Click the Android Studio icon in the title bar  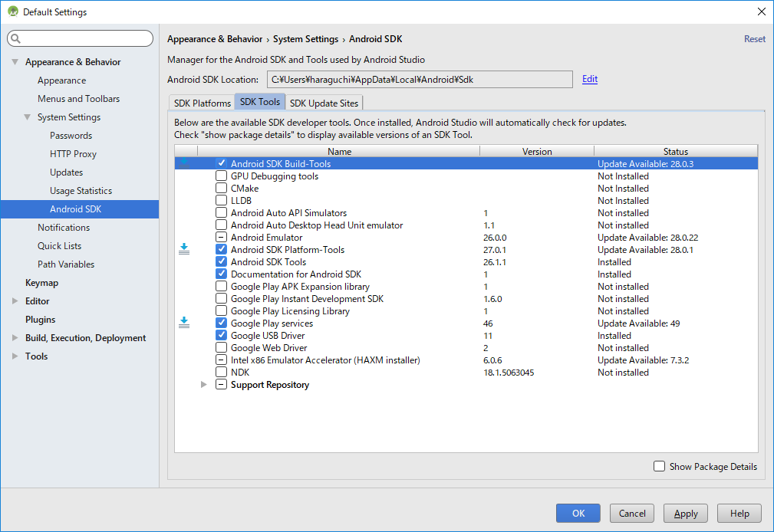pyautogui.click(x=13, y=11)
